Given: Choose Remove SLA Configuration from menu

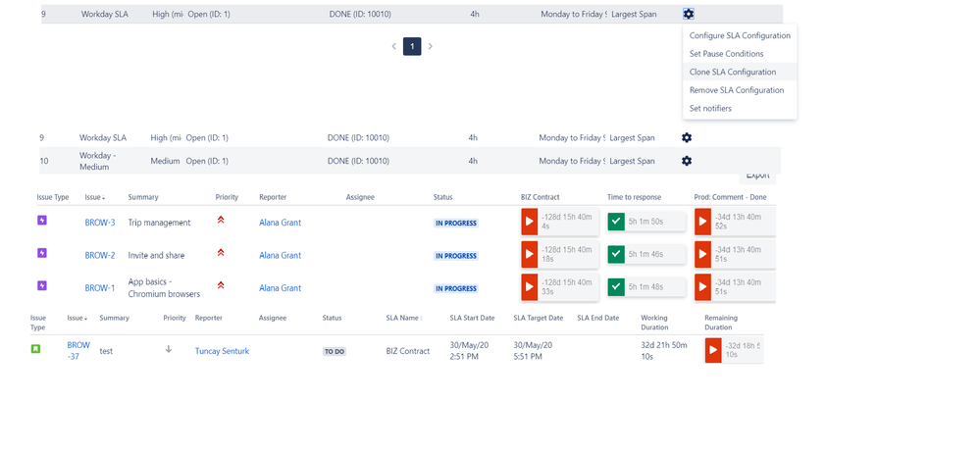Looking at the screenshot, I should (740, 90).
